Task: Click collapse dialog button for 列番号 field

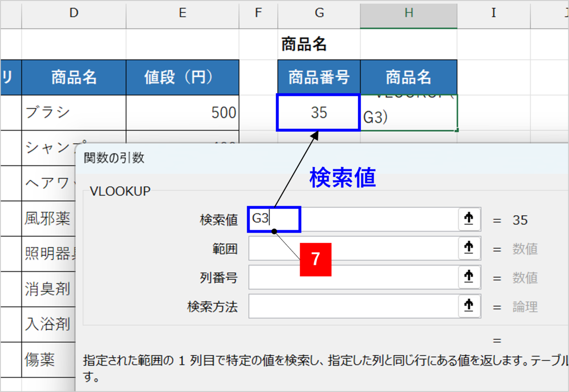Action: [469, 277]
